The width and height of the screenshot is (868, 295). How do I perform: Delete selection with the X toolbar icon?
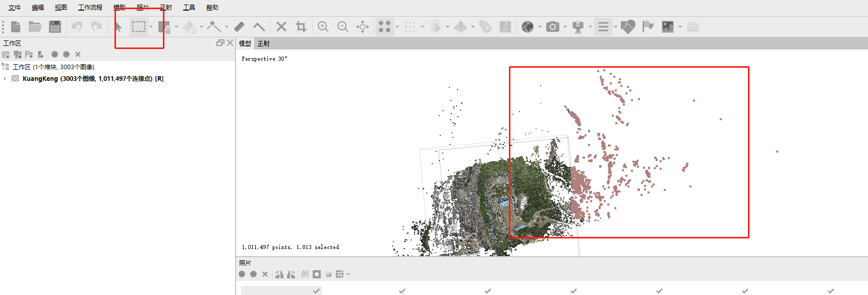pyautogui.click(x=281, y=27)
